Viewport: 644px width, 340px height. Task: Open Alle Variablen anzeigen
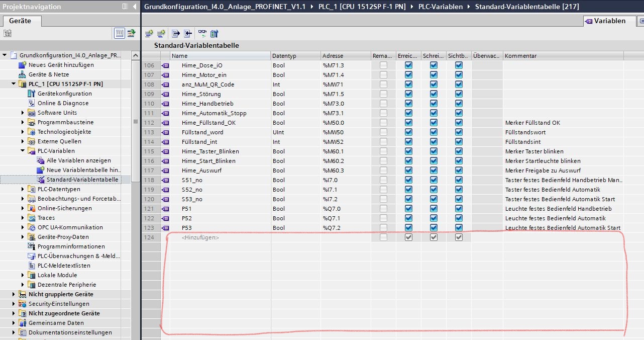coord(79,160)
